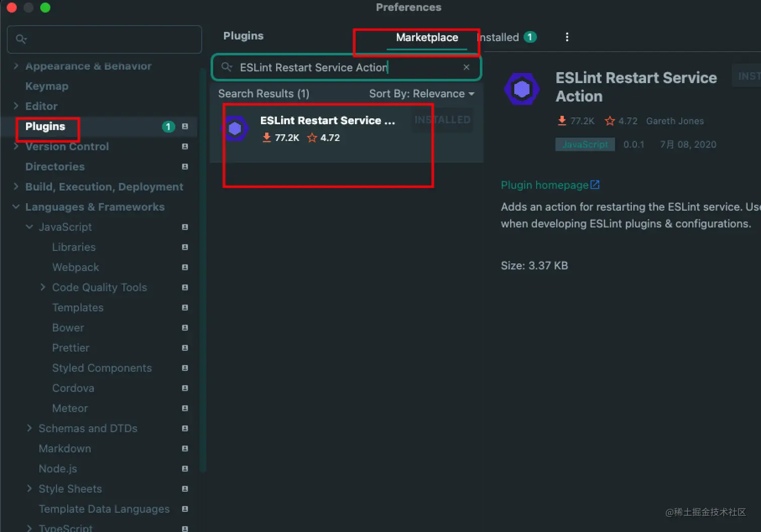The width and height of the screenshot is (761, 532).
Task: Click the project-level icon beside Cordova
Action: [x=185, y=388]
